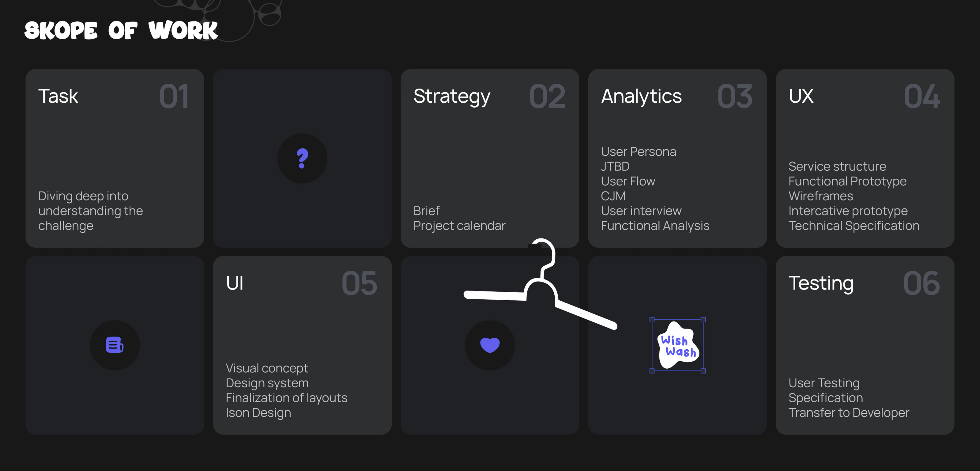Click the "Testing" card title
This screenshot has width=980, height=471.
[x=821, y=283]
